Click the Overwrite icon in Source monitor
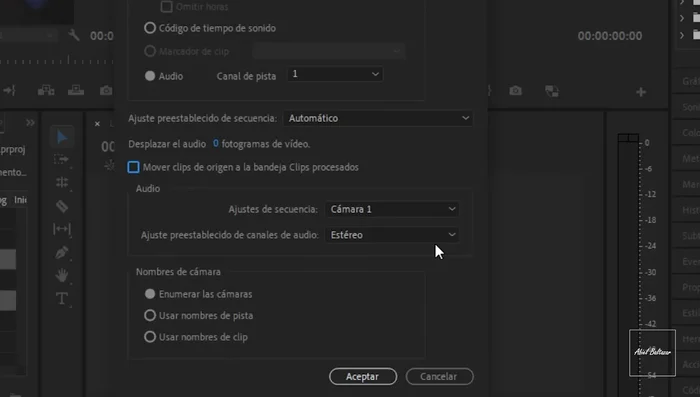The width and height of the screenshot is (700, 397). point(76,91)
